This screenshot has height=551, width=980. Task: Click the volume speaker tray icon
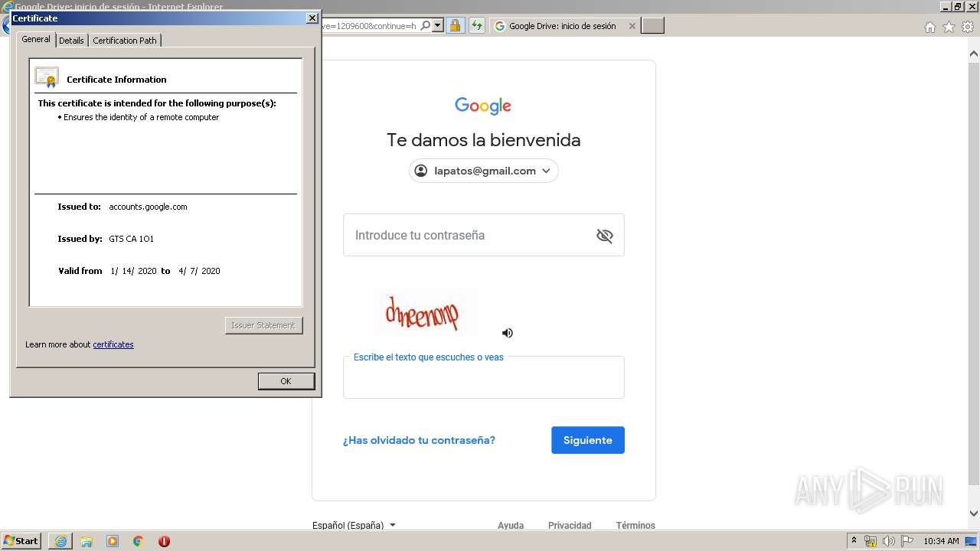pyautogui.click(x=889, y=541)
